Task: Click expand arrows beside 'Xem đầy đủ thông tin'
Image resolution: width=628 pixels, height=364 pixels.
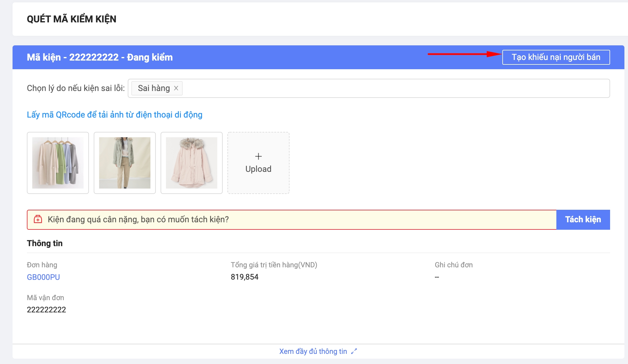Action: pyautogui.click(x=354, y=351)
